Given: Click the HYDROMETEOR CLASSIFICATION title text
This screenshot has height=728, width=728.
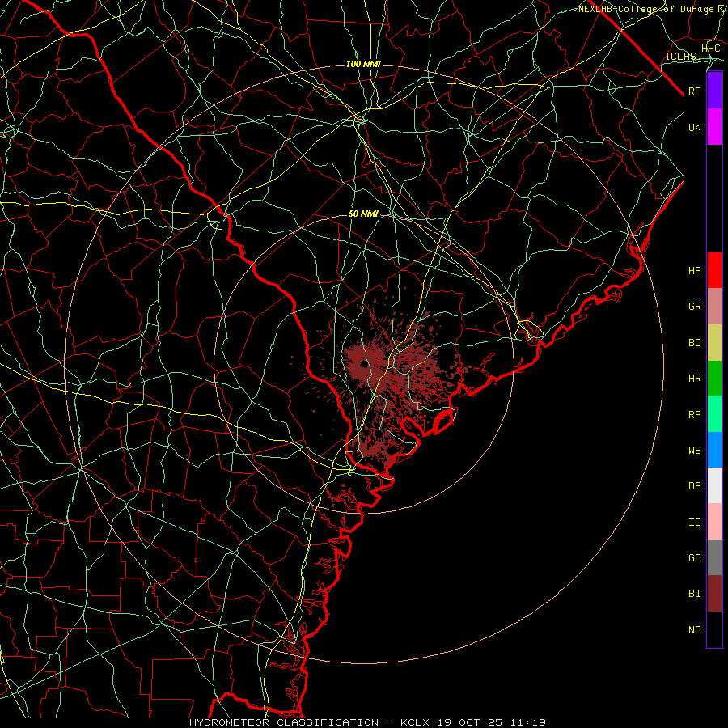Looking at the screenshot, I should pos(284,722).
